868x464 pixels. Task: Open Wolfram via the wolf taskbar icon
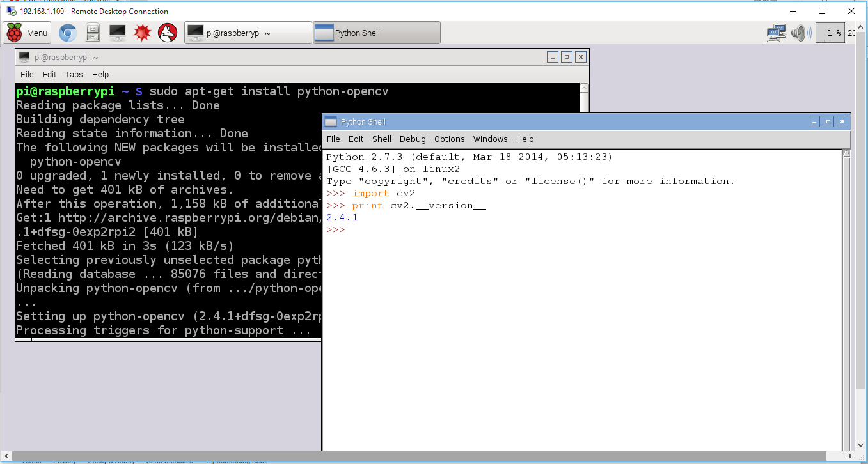[x=167, y=33]
